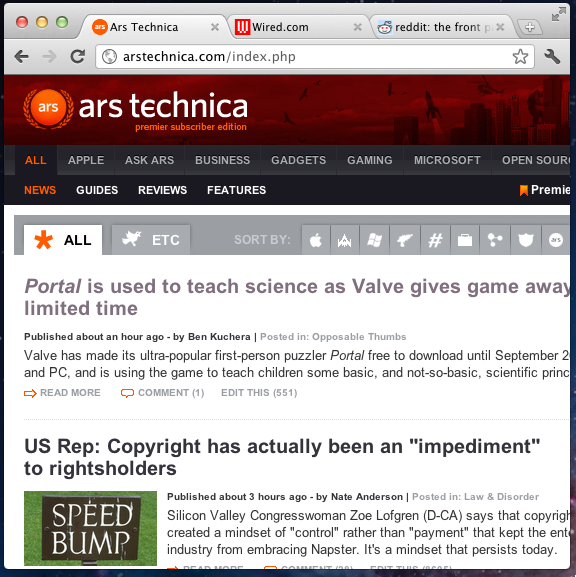
Task: Sort by hash symbol icon
Action: 435,240
